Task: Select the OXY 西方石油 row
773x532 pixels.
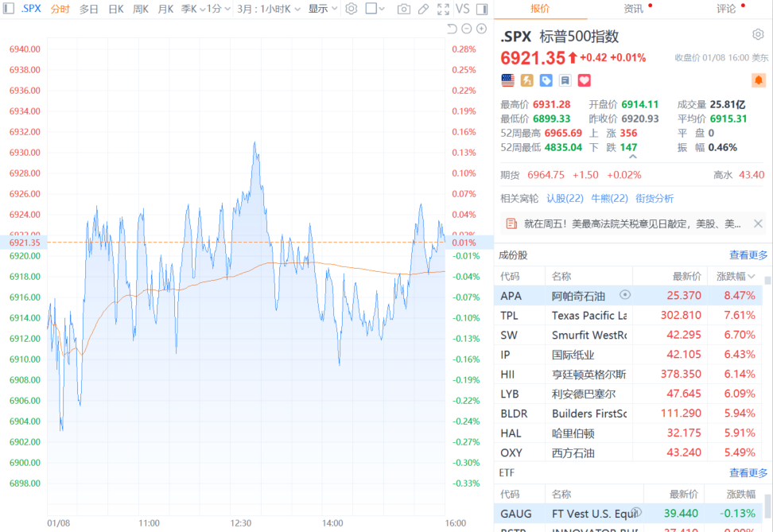Action: coord(627,452)
